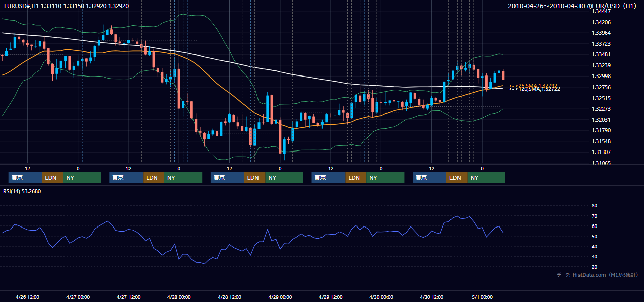Select price axis value 1.32031
This screenshot has height=302, width=644.
pos(601,120)
